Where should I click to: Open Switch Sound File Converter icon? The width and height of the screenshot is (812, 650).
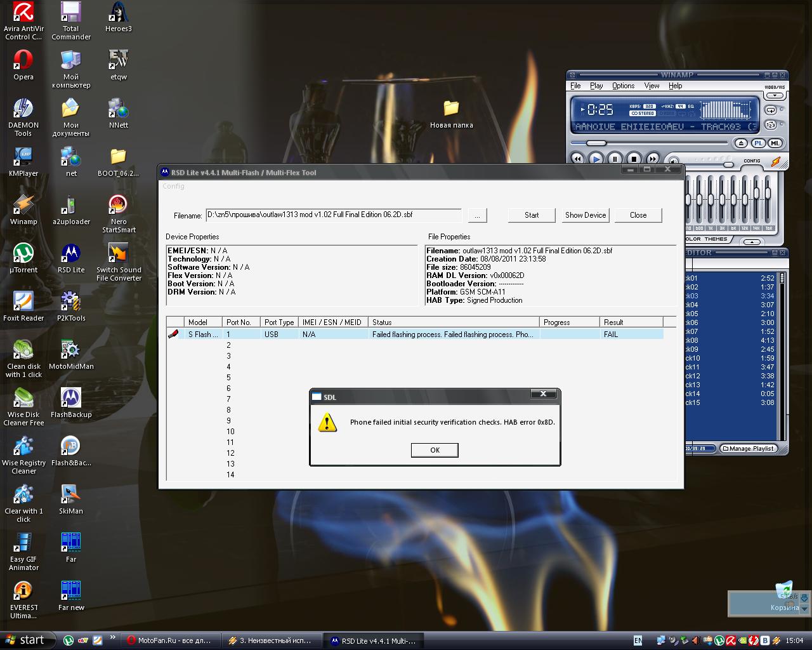tap(119, 262)
